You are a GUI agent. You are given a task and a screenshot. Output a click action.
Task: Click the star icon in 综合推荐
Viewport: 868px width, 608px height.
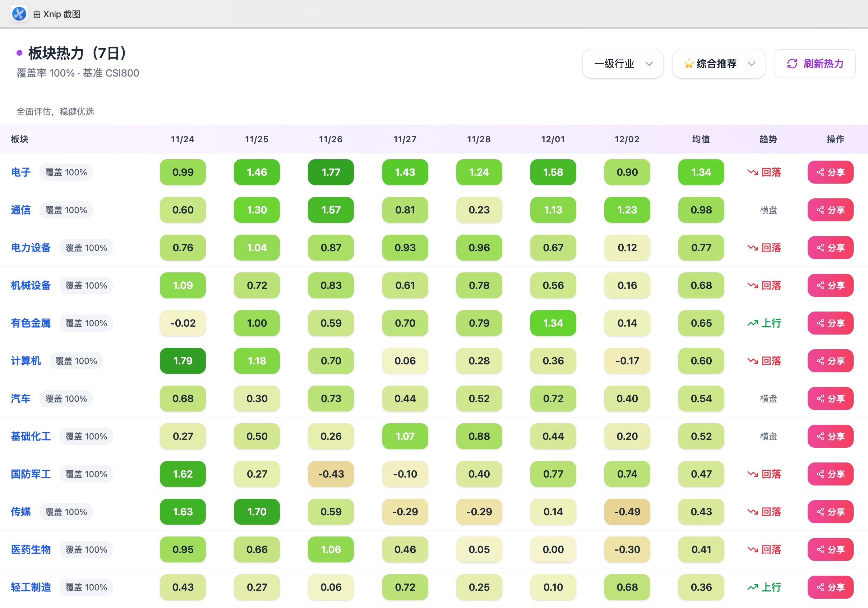pyautogui.click(x=688, y=64)
